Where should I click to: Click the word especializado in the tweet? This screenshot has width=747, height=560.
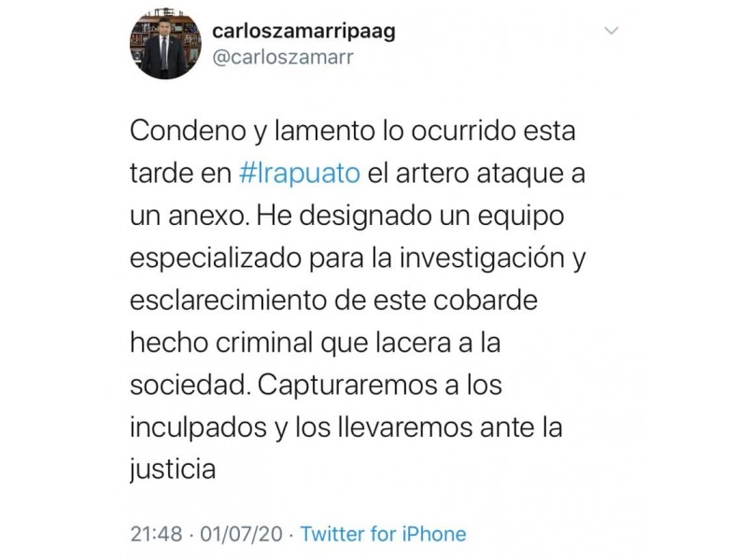(x=216, y=259)
